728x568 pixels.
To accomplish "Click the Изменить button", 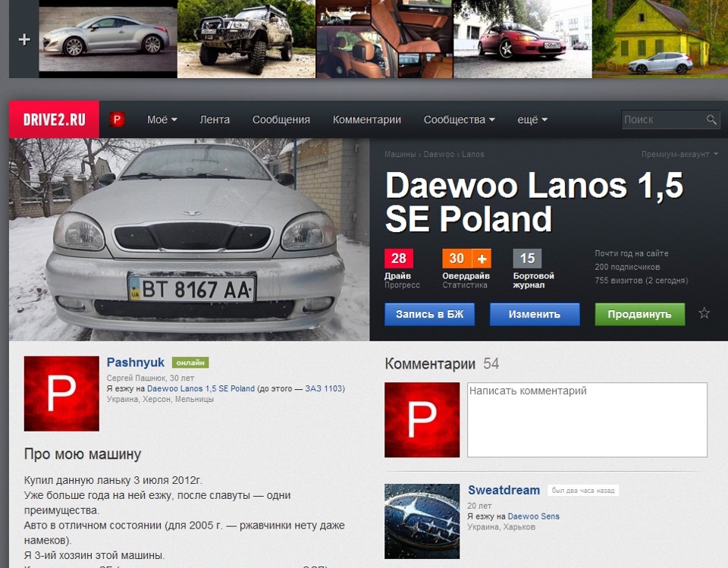I will 535,315.
